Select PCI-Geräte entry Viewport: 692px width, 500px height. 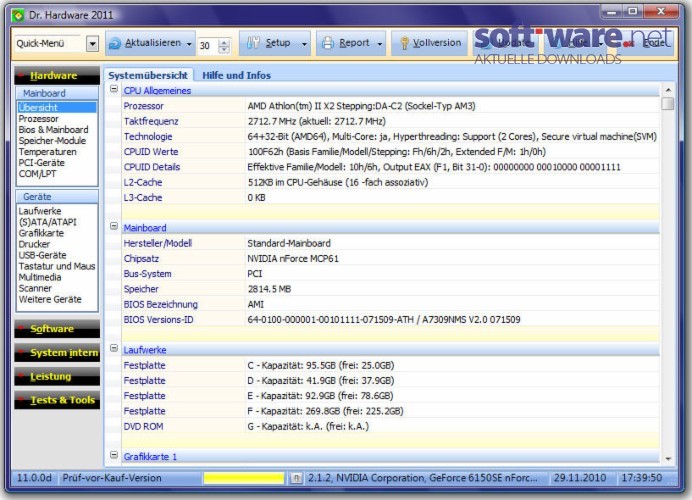point(41,163)
